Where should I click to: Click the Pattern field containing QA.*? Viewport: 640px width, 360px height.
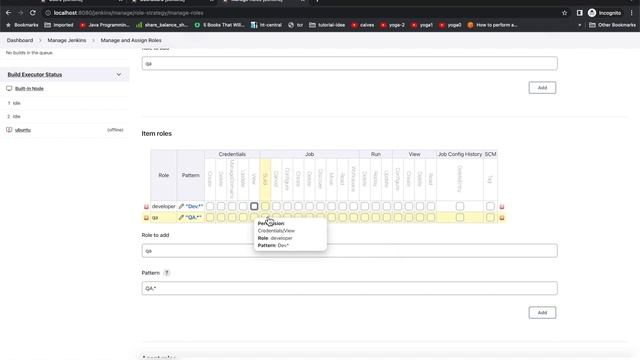(349, 288)
